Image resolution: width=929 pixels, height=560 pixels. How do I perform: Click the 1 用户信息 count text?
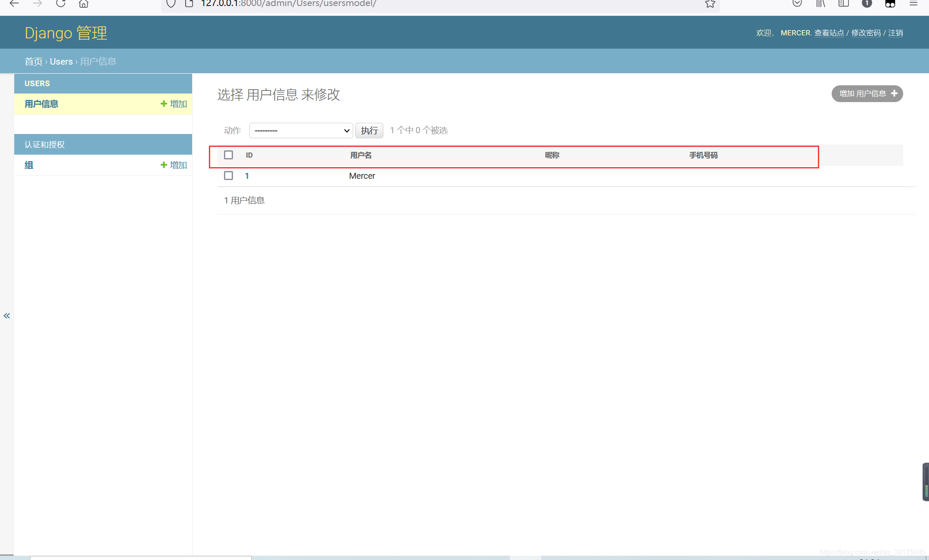point(244,200)
